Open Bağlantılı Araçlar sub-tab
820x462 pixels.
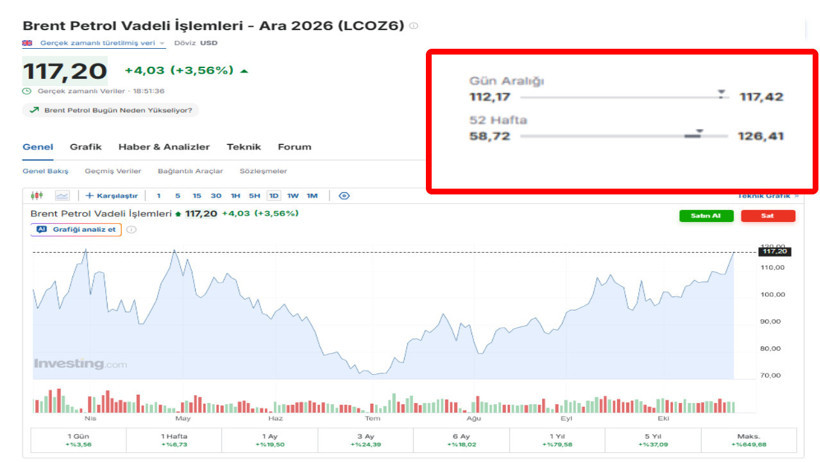(x=190, y=171)
